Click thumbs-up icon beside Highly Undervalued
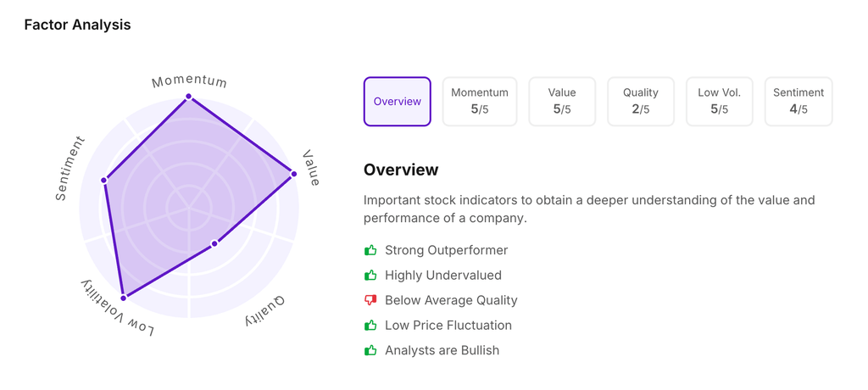 [370, 276]
